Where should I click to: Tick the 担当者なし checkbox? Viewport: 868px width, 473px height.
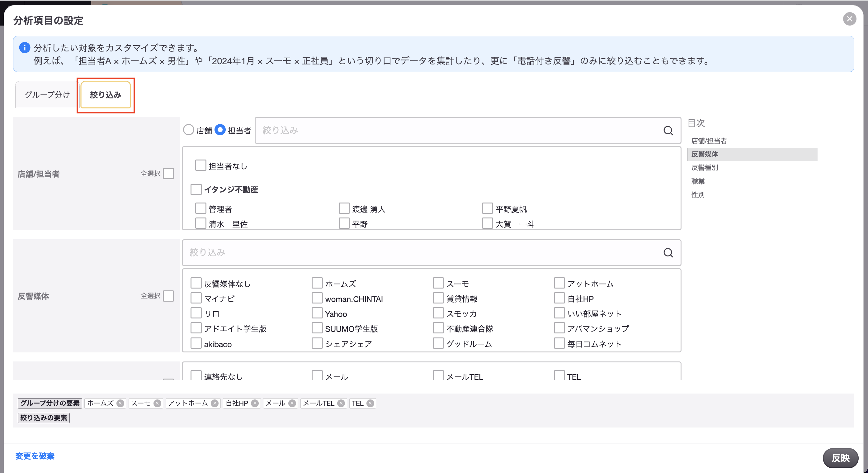click(200, 165)
